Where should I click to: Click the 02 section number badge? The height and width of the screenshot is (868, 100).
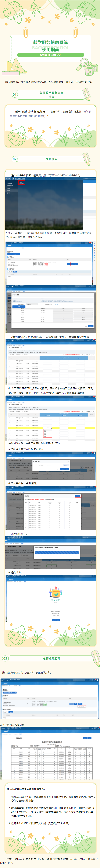(x=14, y=159)
